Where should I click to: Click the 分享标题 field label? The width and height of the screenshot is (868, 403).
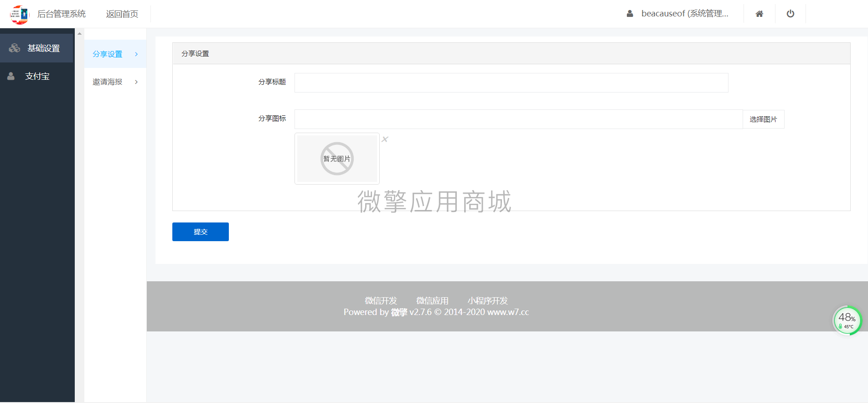tap(272, 82)
